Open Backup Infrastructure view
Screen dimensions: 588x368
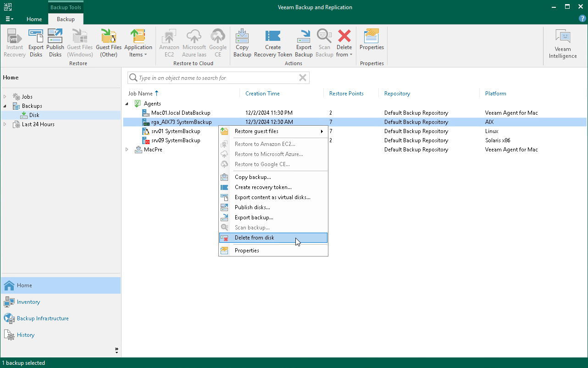(x=61, y=318)
